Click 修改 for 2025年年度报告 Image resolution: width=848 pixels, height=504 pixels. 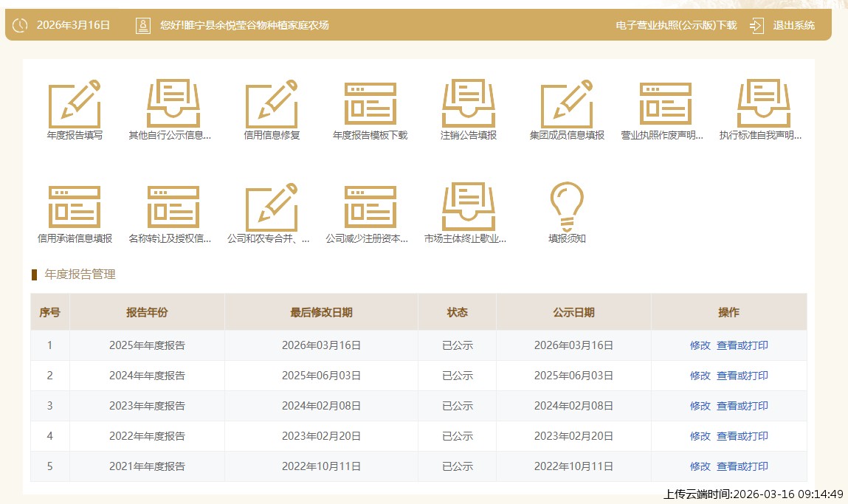point(700,345)
